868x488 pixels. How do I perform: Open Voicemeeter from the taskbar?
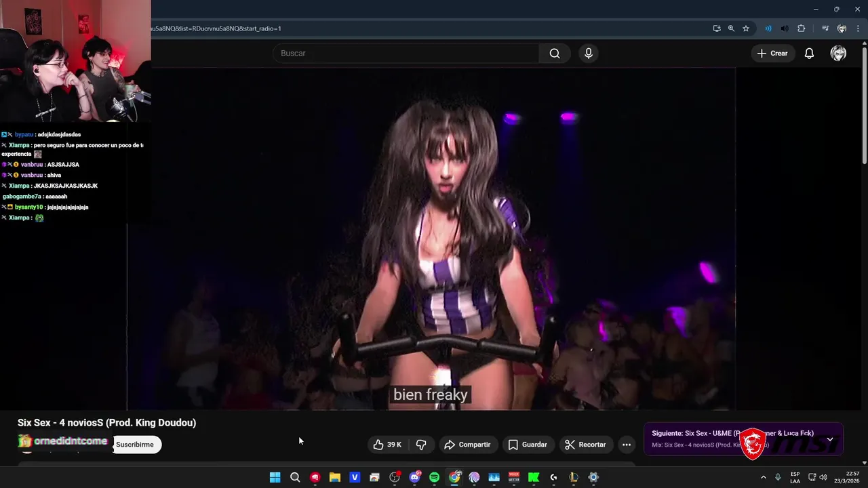514,477
